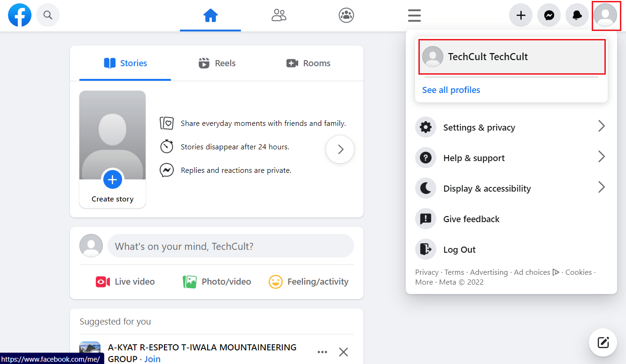This screenshot has width=626, height=364.
Task: Expand Display & accessibility
Action: pyautogui.click(x=487, y=188)
